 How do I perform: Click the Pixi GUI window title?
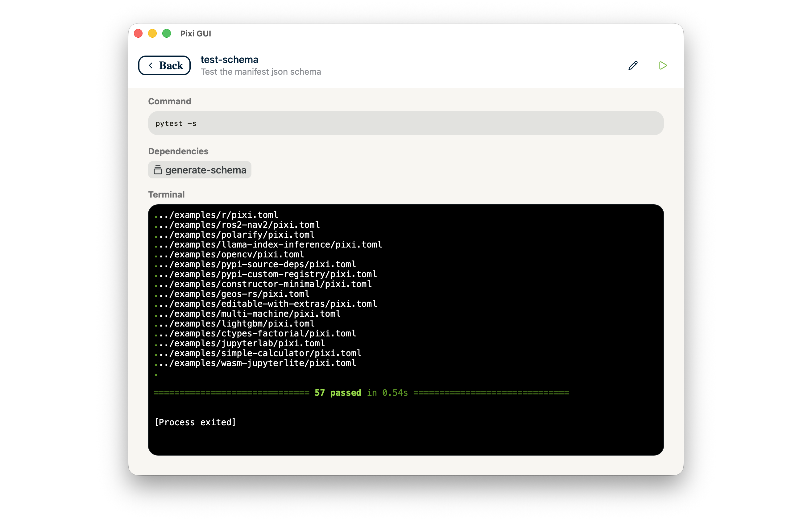(195, 34)
